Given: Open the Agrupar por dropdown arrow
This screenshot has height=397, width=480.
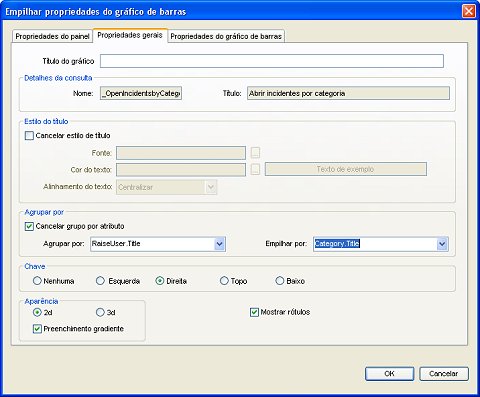Looking at the screenshot, I should click(219, 244).
